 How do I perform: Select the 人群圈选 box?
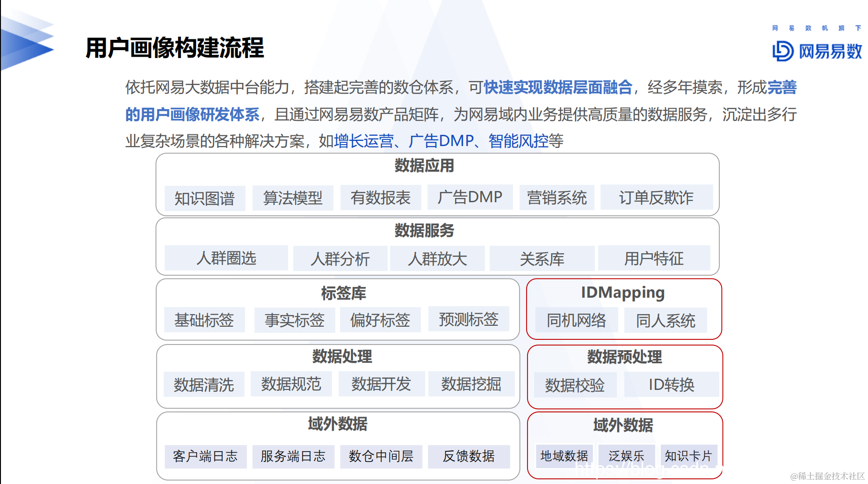pyautogui.click(x=226, y=258)
